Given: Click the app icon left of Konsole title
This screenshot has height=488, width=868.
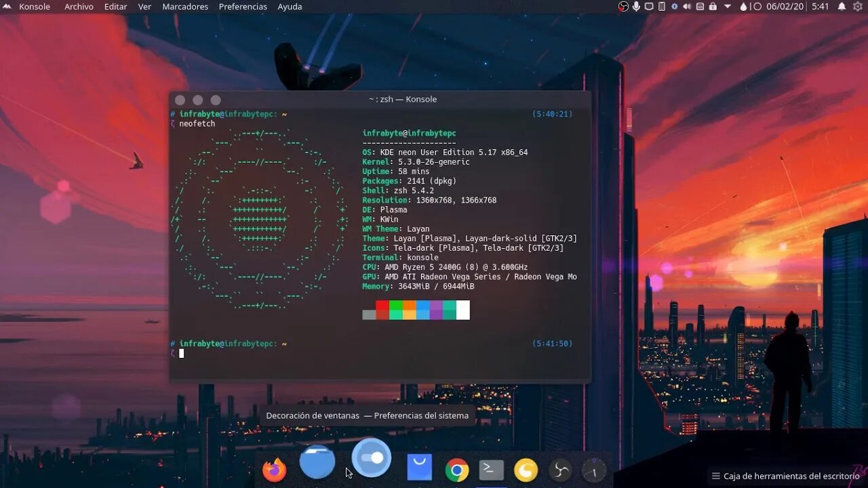Looking at the screenshot, I should pos(7,7).
